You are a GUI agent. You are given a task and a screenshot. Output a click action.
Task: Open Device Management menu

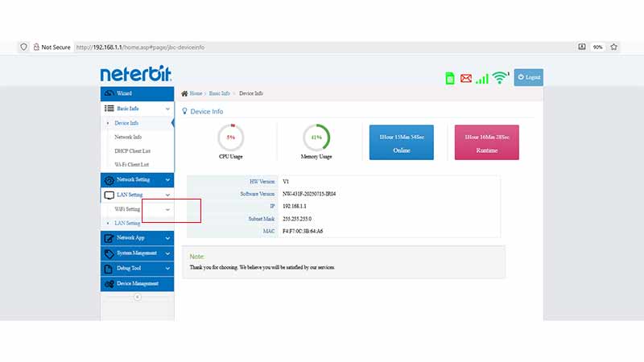click(x=137, y=284)
